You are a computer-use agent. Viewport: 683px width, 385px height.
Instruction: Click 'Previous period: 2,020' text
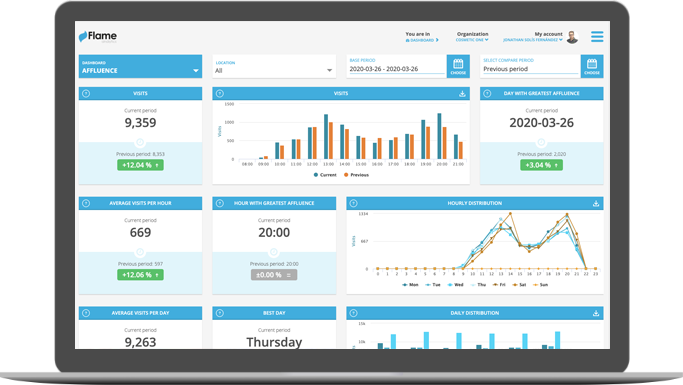tap(541, 154)
